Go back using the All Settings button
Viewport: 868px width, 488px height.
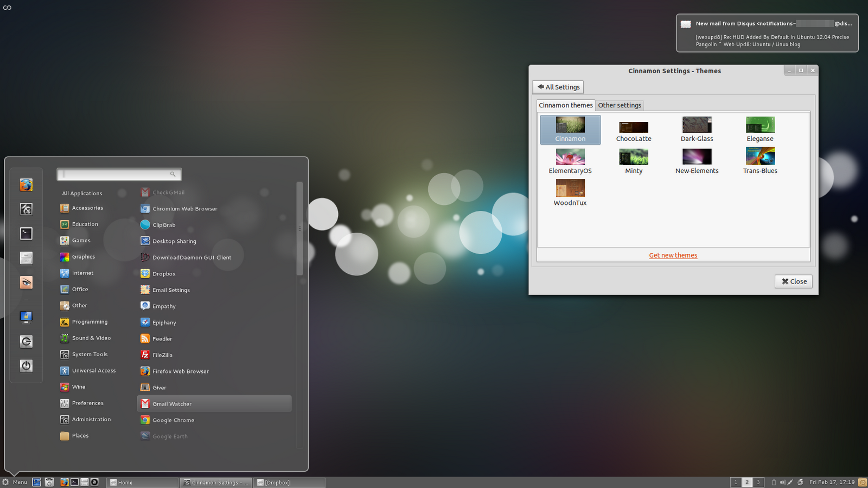pyautogui.click(x=558, y=87)
